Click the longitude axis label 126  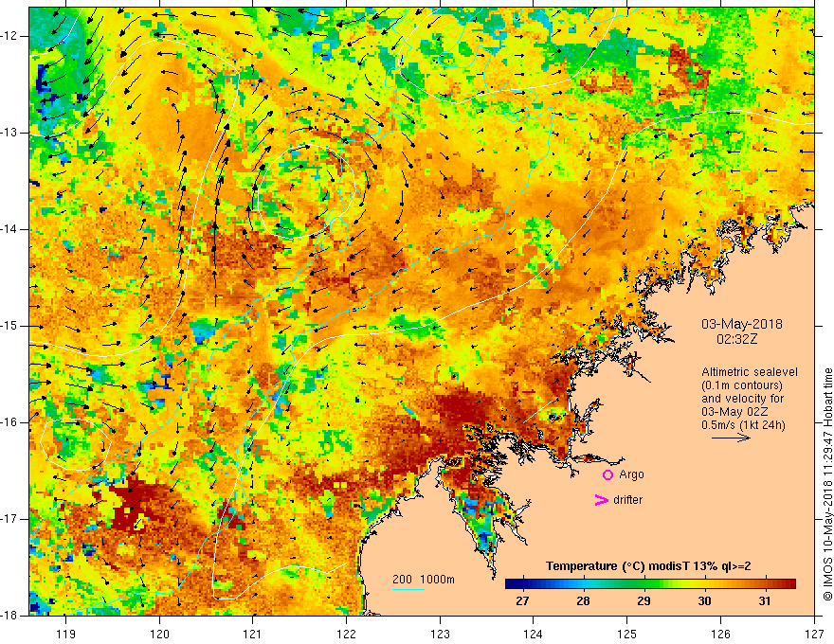tap(720, 634)
